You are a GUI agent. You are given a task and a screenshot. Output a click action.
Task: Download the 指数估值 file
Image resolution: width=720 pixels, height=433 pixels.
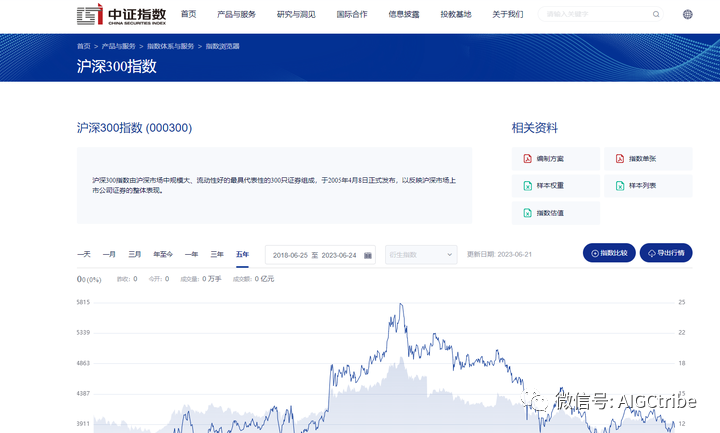coord(556,213)
